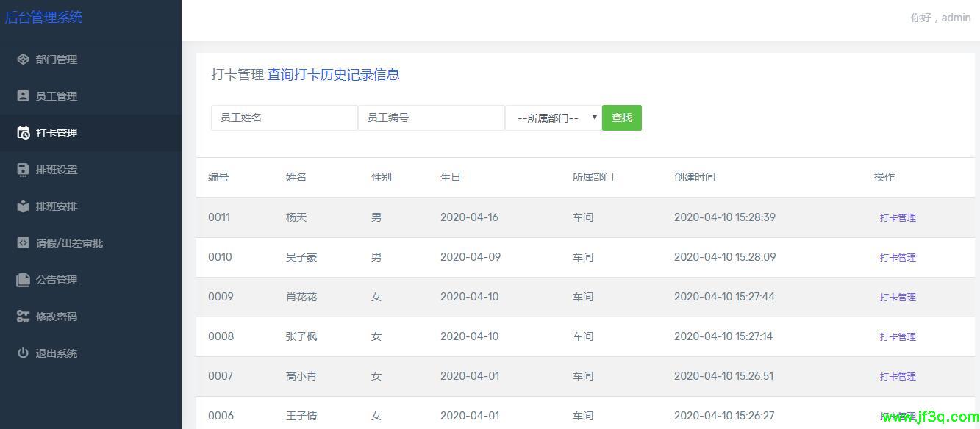
Task: Click the 员工姓名 name input field
Action: coord(285,118)
